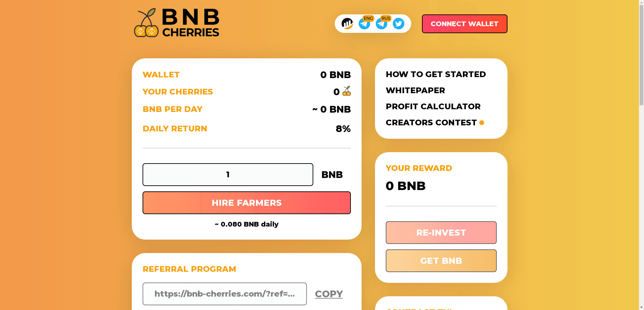Click the RUS Telegram group icon
Screen dimensions: 644x310
(382, 24)
